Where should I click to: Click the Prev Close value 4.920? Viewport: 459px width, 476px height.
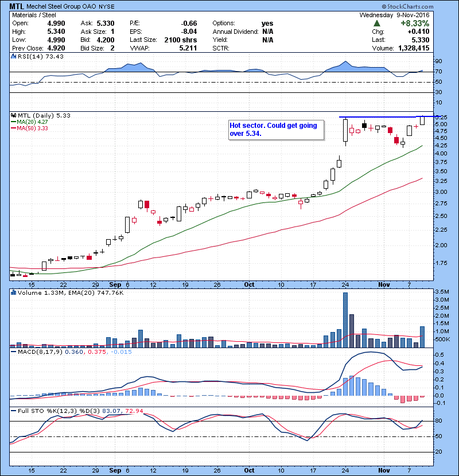point(56,48)
